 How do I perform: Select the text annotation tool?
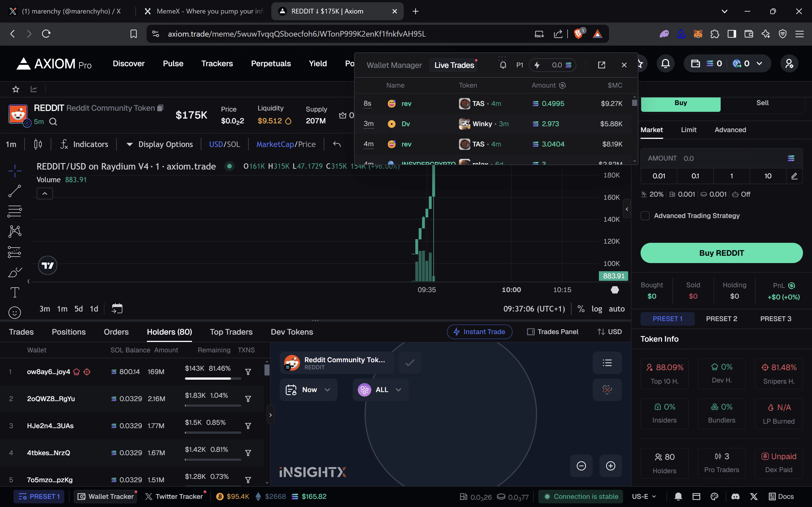[x=14, y=292]
